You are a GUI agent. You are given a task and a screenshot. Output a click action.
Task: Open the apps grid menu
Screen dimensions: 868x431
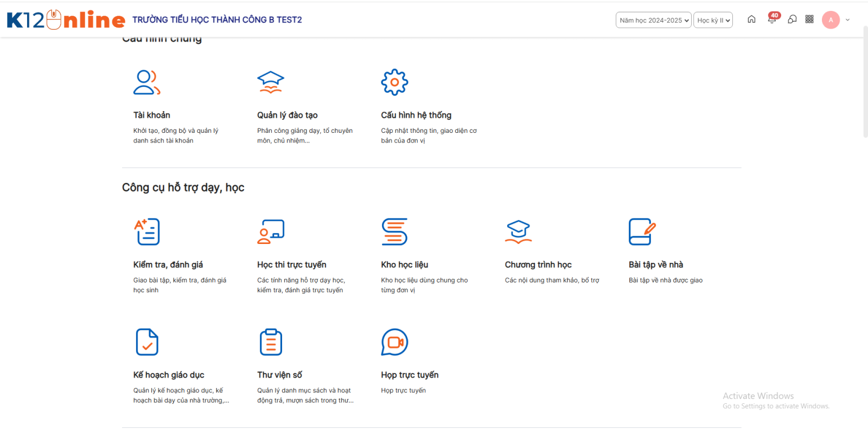tap(809, 20)
